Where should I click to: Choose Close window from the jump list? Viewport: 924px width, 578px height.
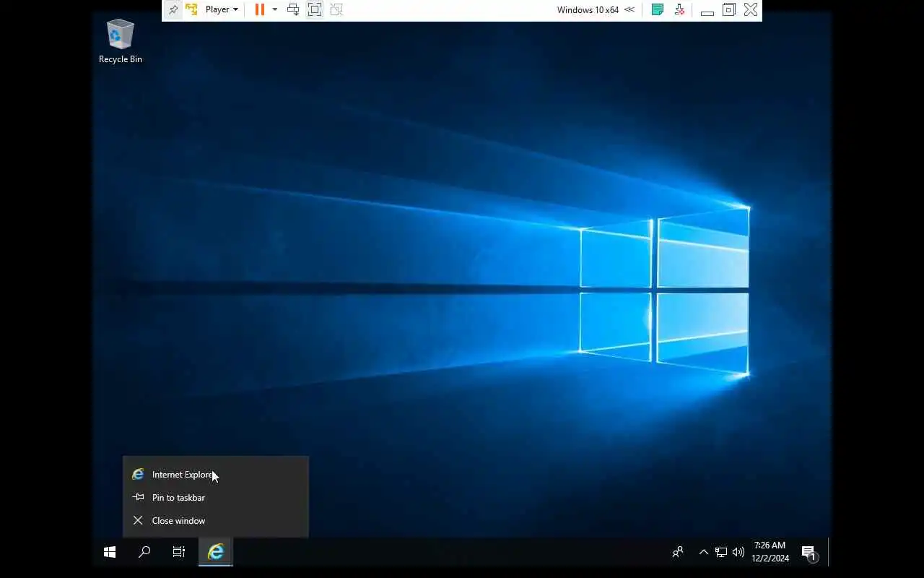216,521
